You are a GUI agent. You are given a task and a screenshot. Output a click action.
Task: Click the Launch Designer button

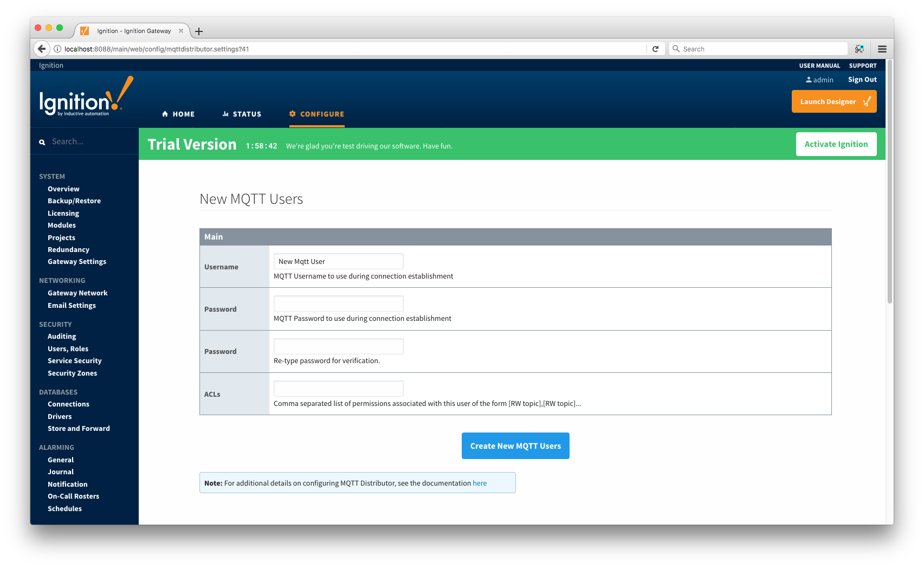pos(834,101)
